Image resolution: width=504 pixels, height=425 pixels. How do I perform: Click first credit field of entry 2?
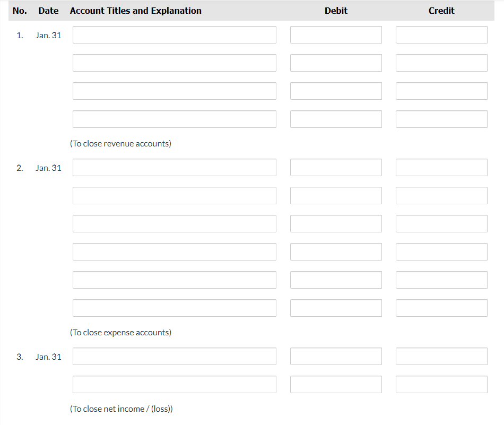[x=441, y=167]
